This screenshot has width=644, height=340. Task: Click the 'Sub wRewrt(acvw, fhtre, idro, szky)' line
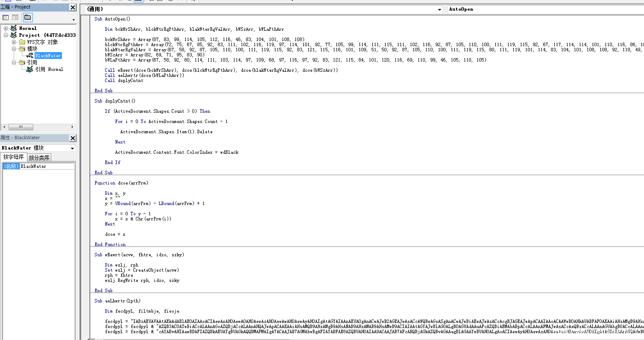pos(139,255)
